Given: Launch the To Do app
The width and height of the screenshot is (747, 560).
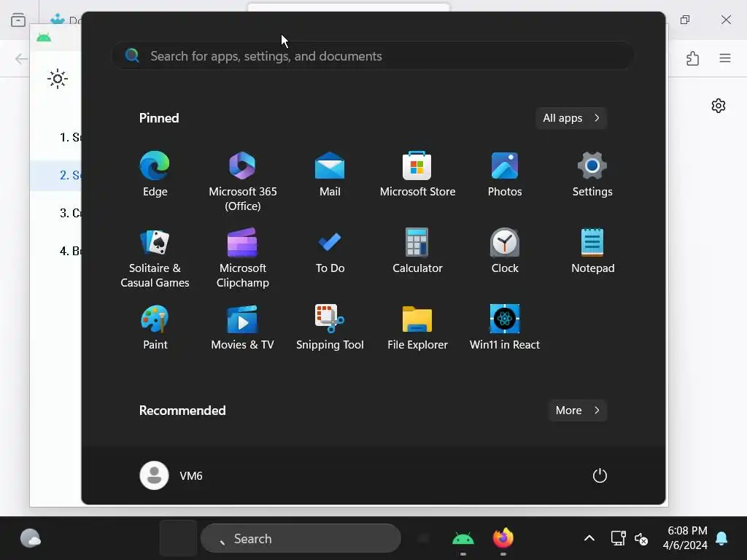Looking at the screenshot, I should click(330, 251).
